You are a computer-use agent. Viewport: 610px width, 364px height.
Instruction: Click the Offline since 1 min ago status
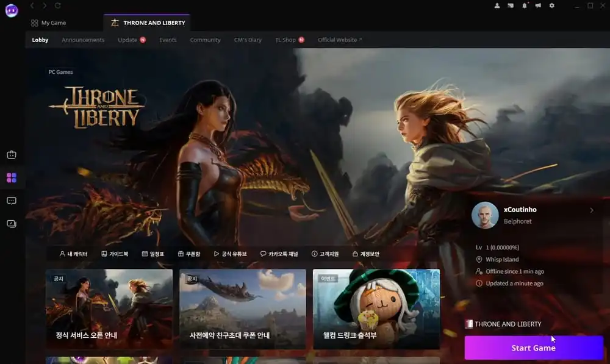pos(515,271)
